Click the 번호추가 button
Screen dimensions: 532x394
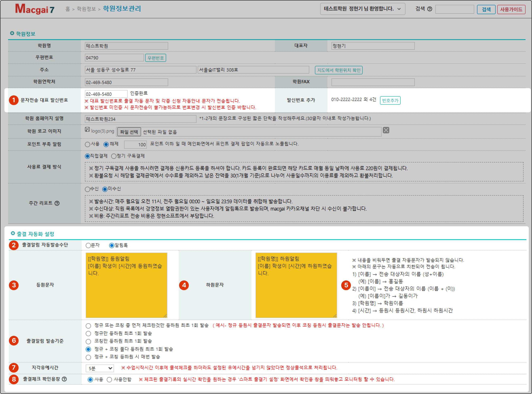click(x=390, y=100)
